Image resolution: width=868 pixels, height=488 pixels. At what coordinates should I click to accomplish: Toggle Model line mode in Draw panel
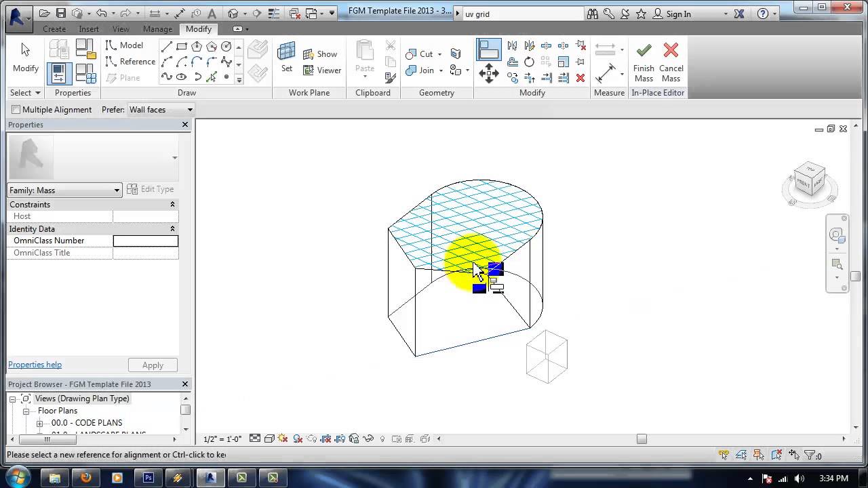click(125, 45)
